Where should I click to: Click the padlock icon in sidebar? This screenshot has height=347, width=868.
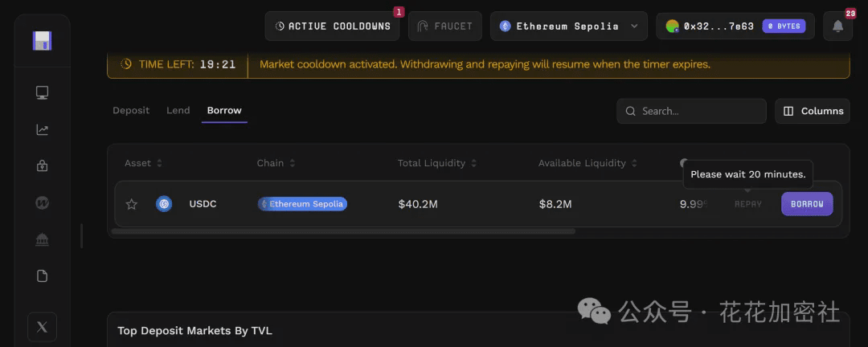[43, 165]
